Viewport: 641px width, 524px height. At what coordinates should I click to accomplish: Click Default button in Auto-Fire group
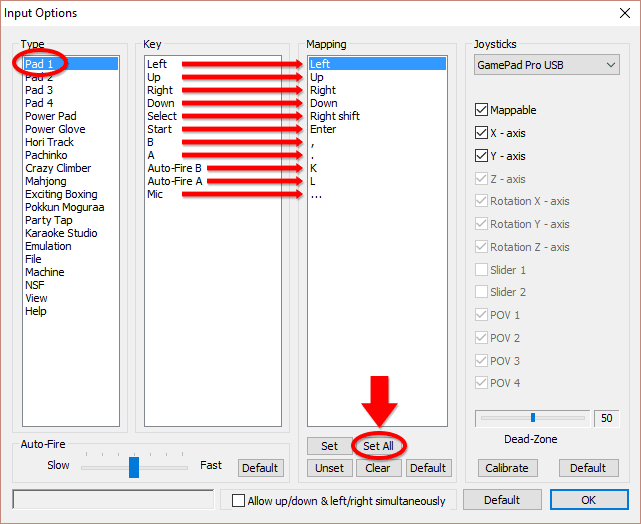click(260, 468)
